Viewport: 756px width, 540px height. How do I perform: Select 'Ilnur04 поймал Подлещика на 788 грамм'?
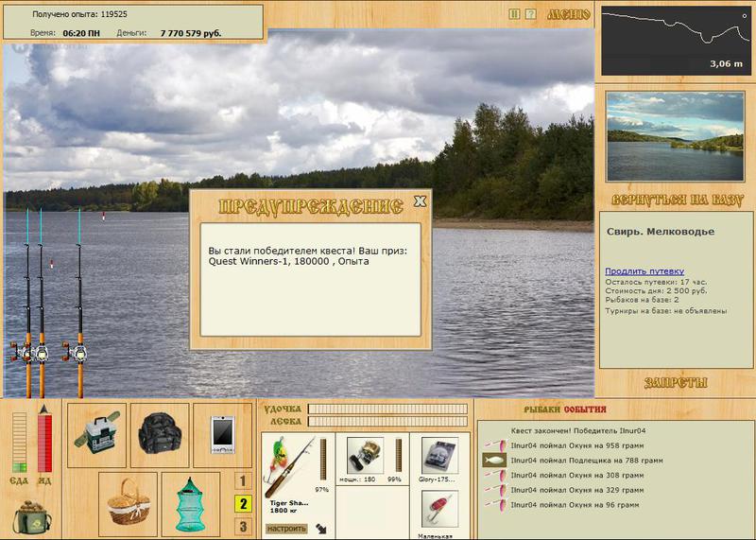point(587,461)
